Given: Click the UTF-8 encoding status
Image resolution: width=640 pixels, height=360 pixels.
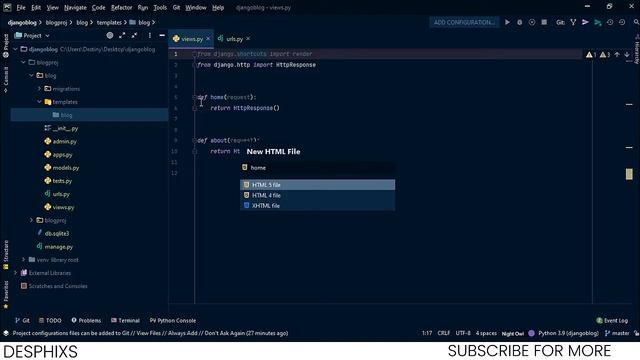Looking at the screenshot, I should pyautogui.click(x=463, y=333).
